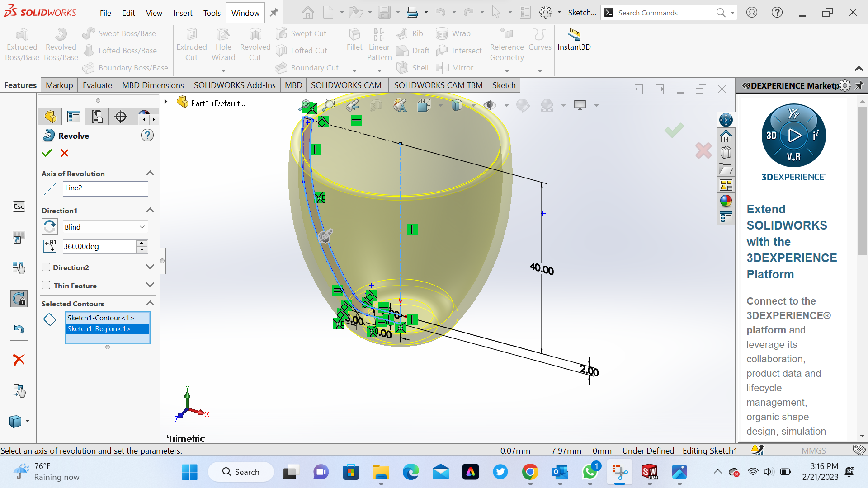Collapse the Selected Contours section
Screen dimensions: 868x488
150,303
